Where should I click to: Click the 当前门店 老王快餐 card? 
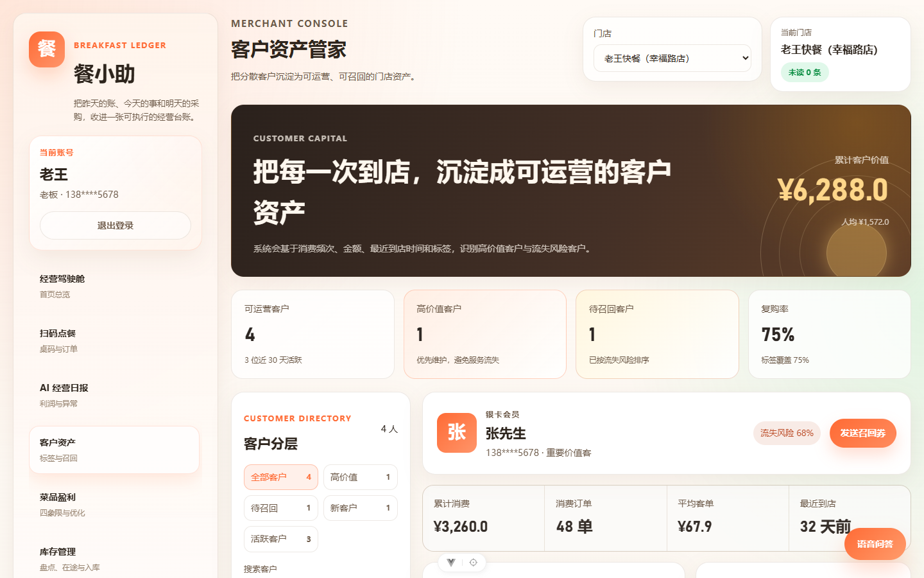[x=841, y=54]
